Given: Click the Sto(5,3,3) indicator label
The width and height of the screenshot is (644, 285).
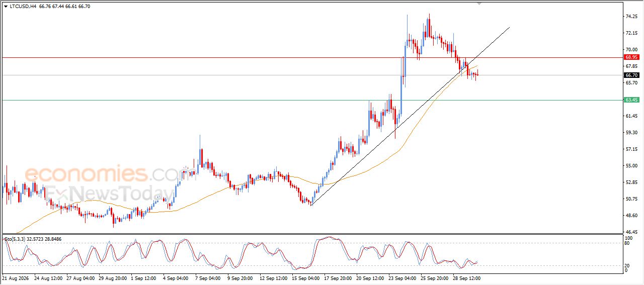Looking at the screenshot, I should [15, 239].
